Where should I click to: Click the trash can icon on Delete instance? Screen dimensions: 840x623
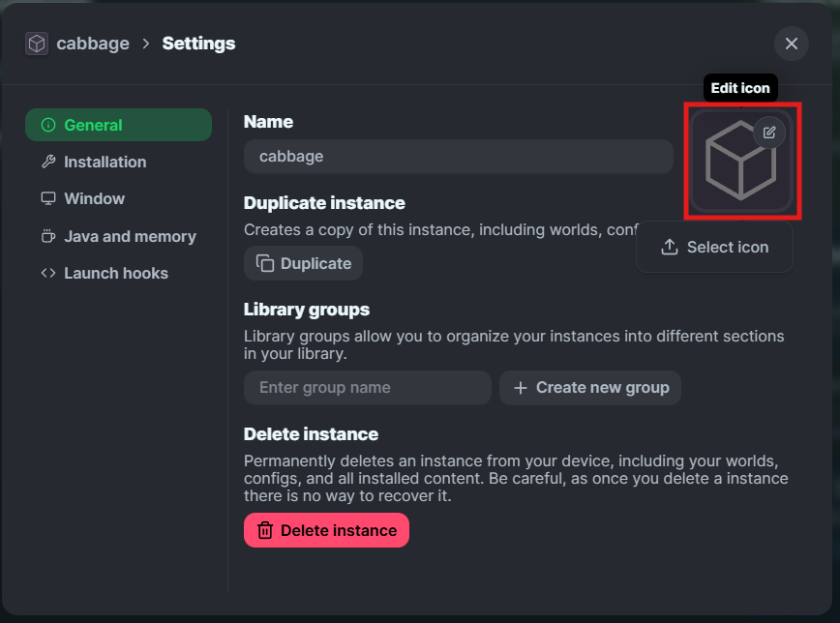point(264,530)
